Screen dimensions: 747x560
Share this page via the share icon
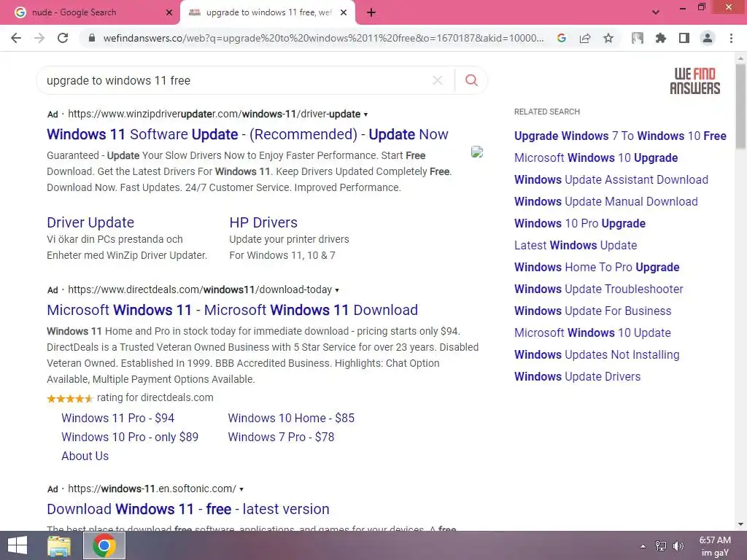click(x=585, y=38)
